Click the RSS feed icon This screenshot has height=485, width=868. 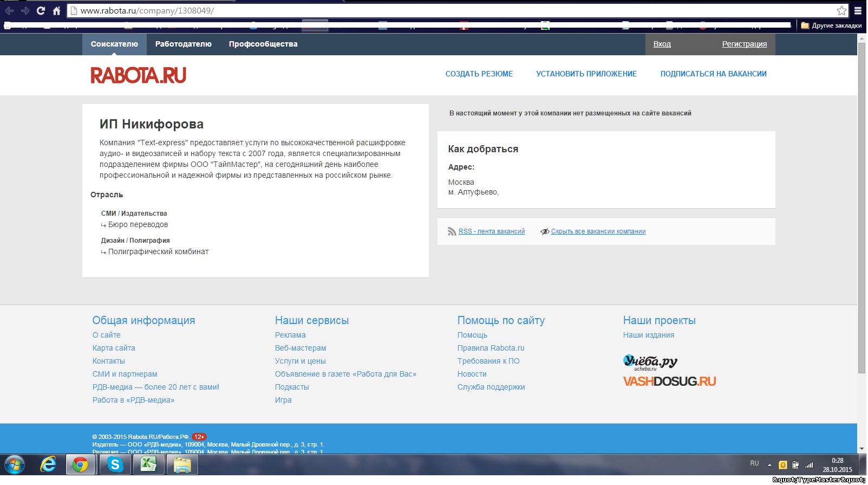tap(452, 231)
